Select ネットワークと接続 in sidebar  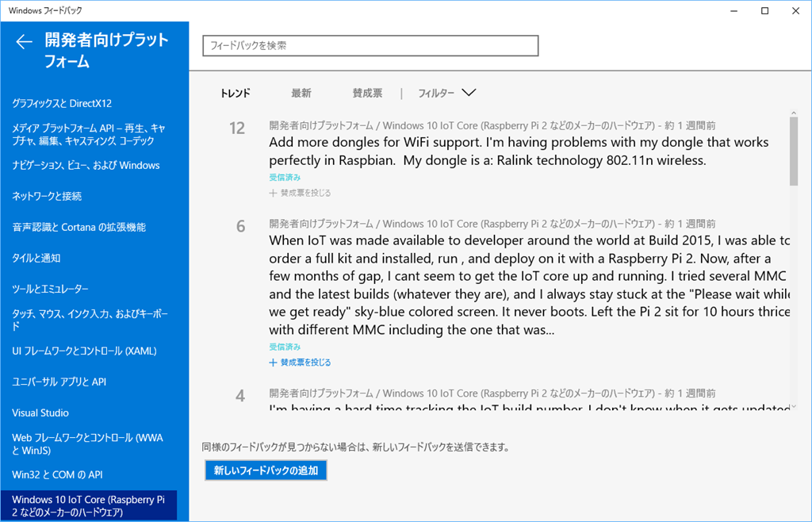(x=47, y=196)
